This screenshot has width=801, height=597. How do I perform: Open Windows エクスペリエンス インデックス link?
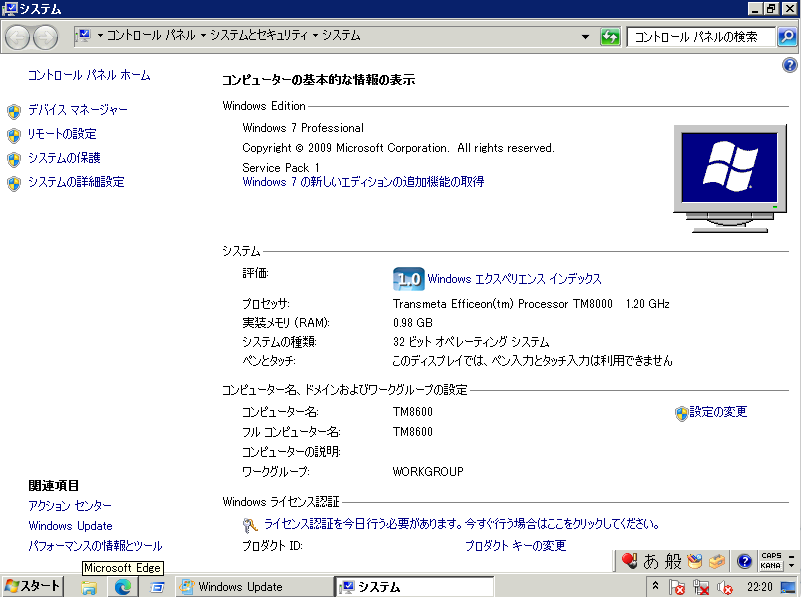[514, 279]
